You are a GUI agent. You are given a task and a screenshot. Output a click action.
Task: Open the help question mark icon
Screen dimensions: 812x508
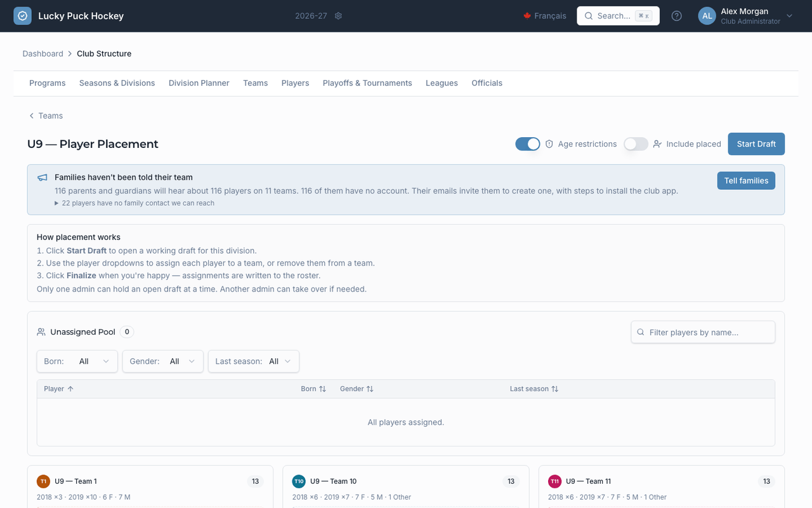(x=677, y=16)
